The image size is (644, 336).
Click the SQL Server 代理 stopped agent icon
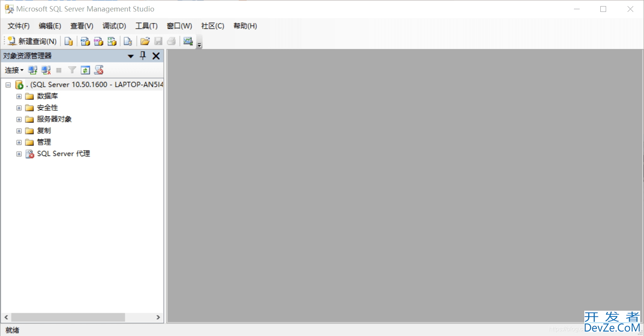tap(29, 154)
